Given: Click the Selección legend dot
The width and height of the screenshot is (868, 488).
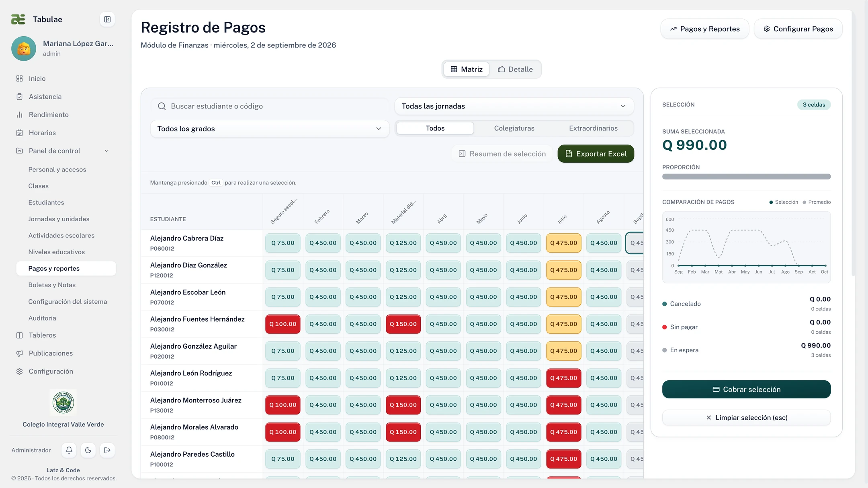Looking at the screenshot, I should click(771, 202).
